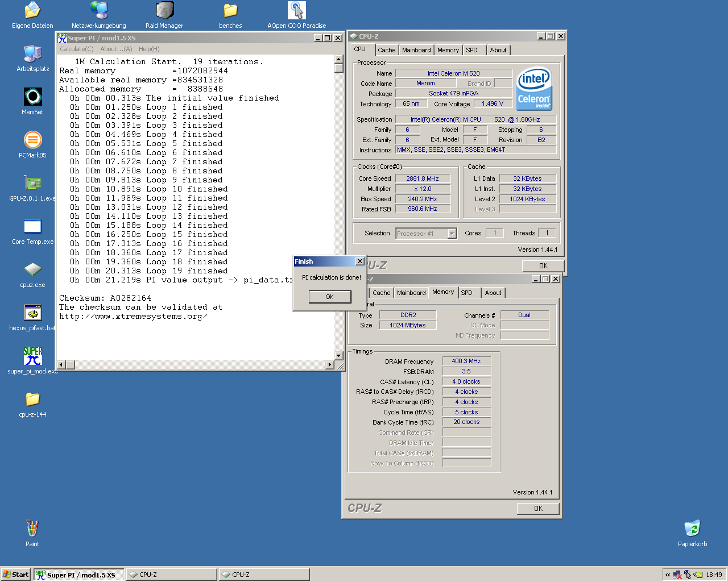Switch to Cache tab in upper CPU-Z

tap(386, 50)
